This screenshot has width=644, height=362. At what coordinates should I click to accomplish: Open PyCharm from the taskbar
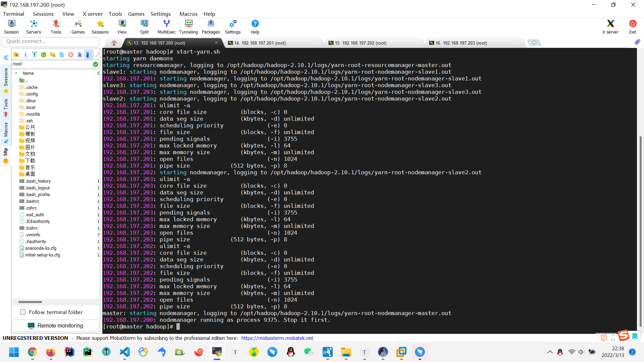(88, 352)
